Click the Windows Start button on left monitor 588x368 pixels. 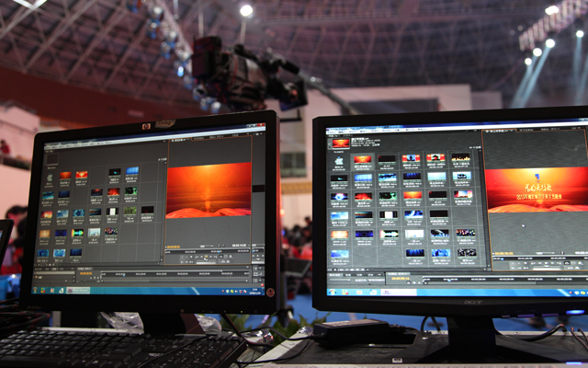pyautogui.click(x=39, y=289)
